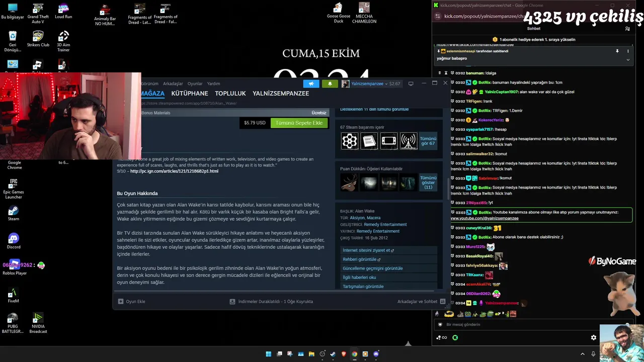
Task: Open the Yardım menu in Steam
Action: (214, 83)
